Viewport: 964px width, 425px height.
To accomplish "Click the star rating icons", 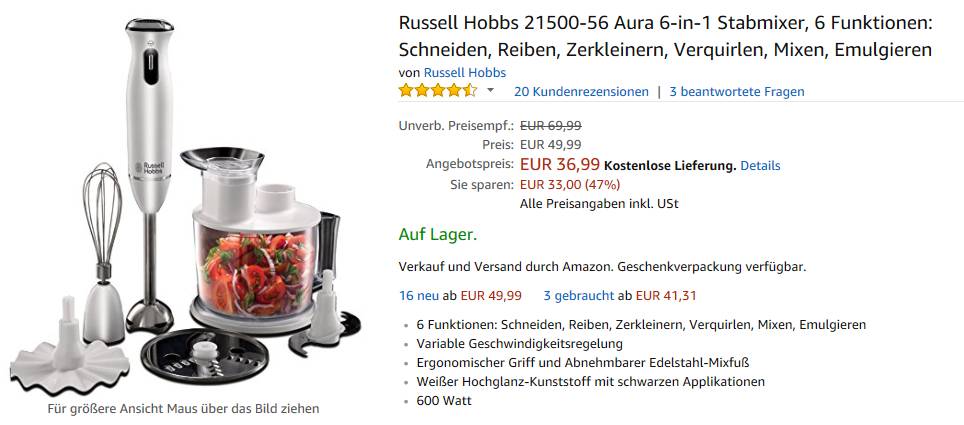I will (x=438, y=91).
